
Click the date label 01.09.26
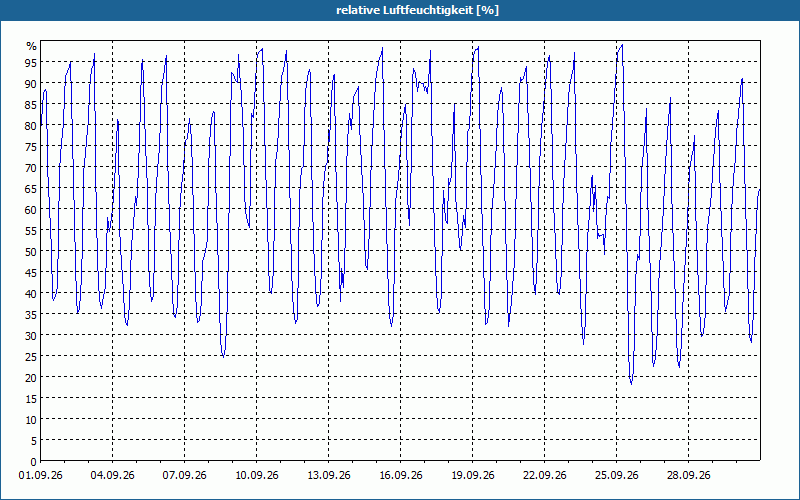[x=40, y=476]
